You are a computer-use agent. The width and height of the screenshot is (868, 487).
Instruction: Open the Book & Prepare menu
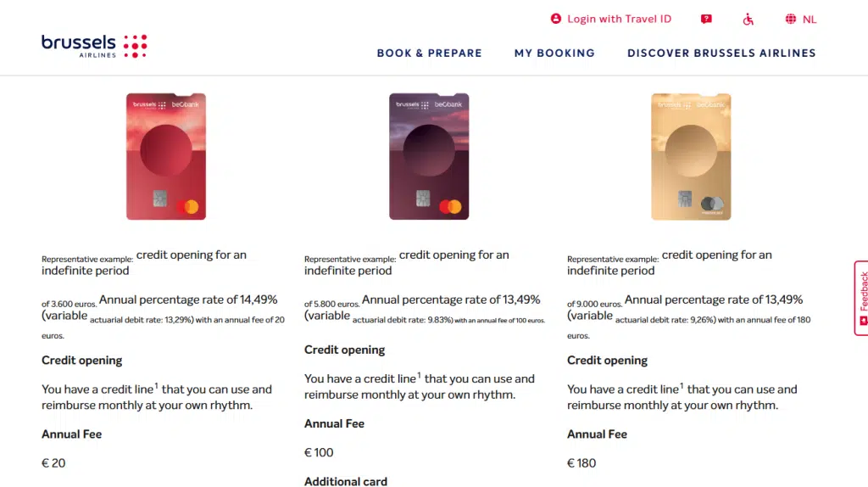429,53
